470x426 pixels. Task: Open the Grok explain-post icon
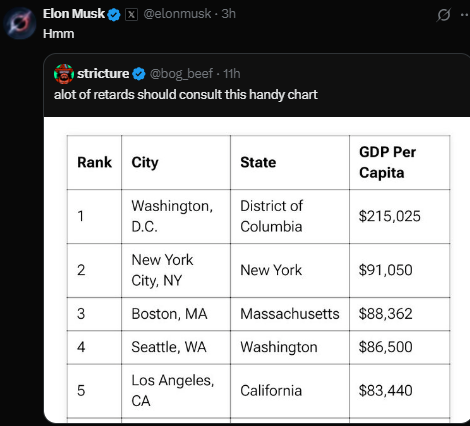click(x=444, y=15)
